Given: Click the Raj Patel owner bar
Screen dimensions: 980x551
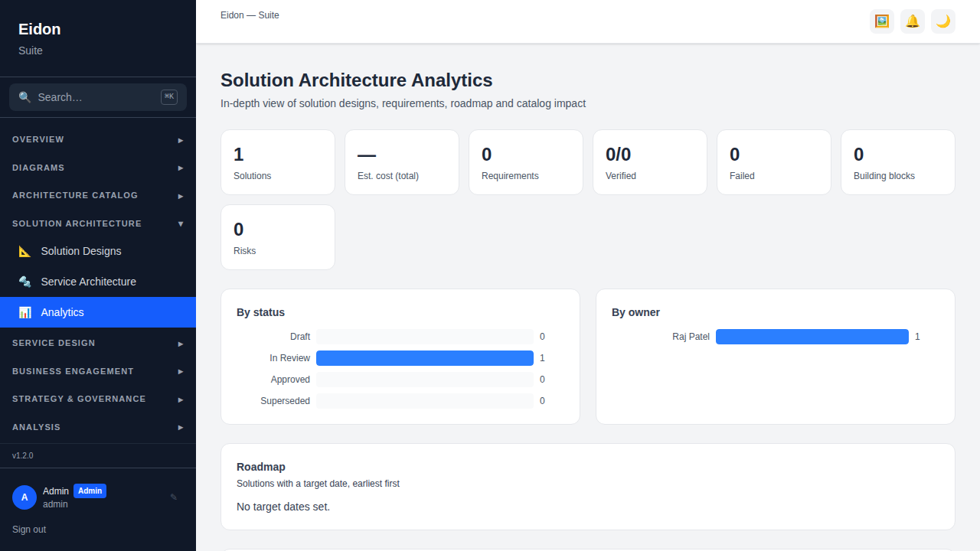Looking at the screenshot, I should pyautogui.click(x=812, y=337).
